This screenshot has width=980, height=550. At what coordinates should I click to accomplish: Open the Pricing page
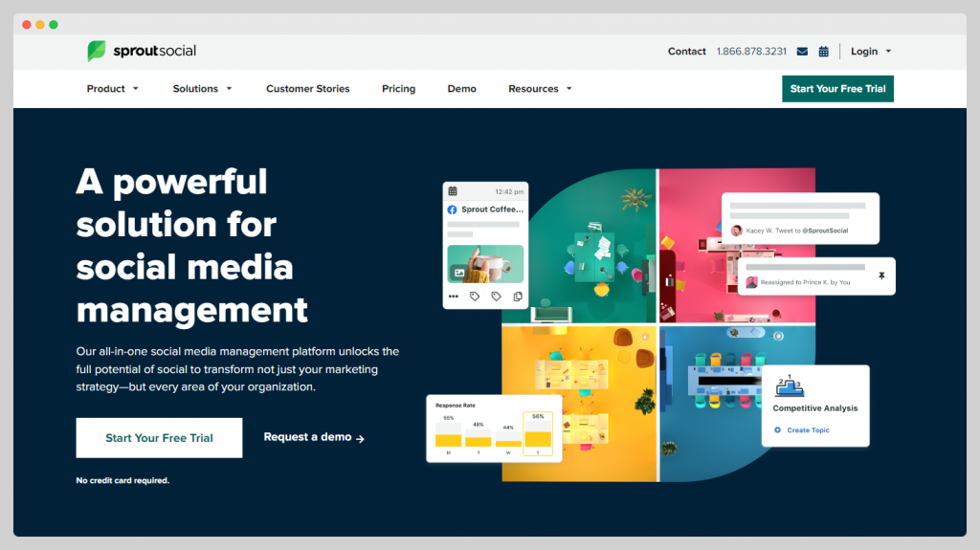[398, 89]
